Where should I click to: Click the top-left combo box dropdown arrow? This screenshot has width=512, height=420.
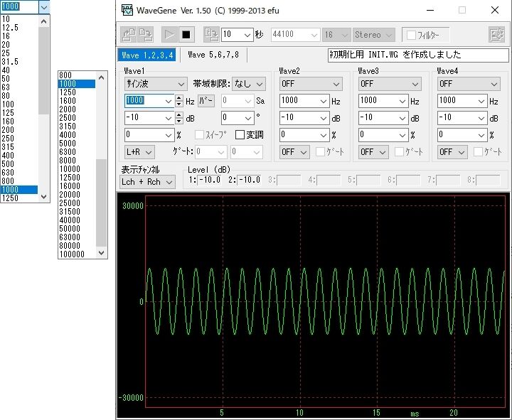coord(44,7)
